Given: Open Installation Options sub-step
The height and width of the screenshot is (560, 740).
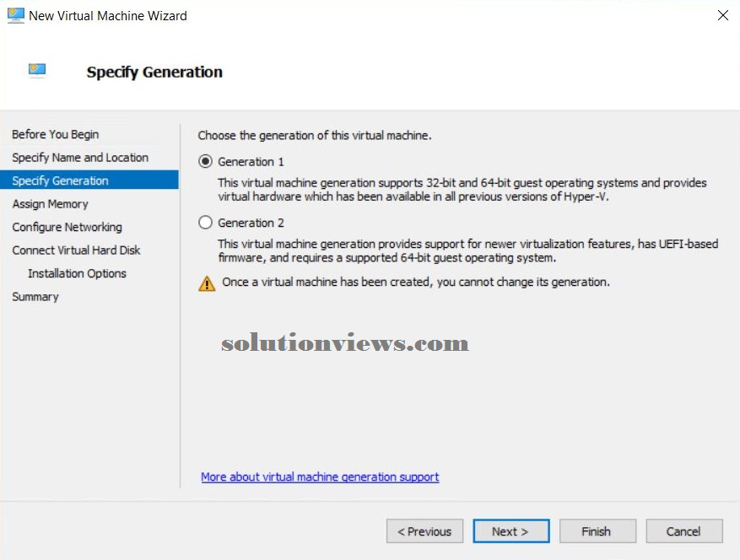Looking at the screenshot, I should (x=77, y=273).
